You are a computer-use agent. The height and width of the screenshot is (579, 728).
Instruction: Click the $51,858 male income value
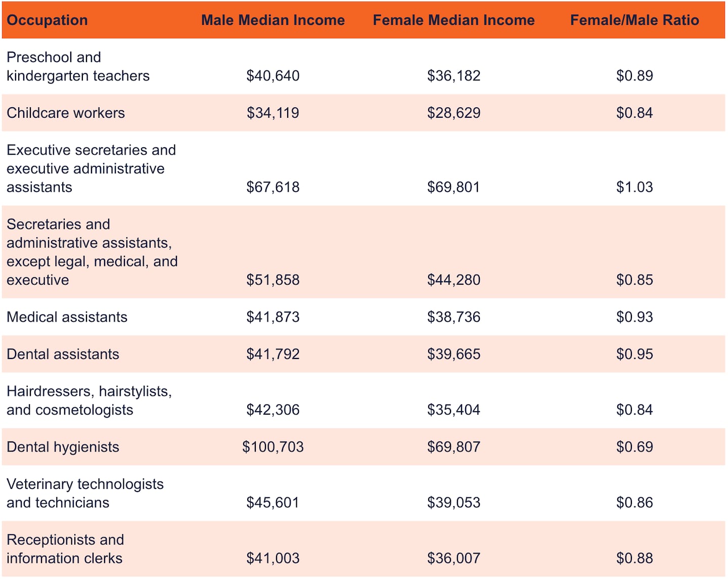tap(273, 280)
